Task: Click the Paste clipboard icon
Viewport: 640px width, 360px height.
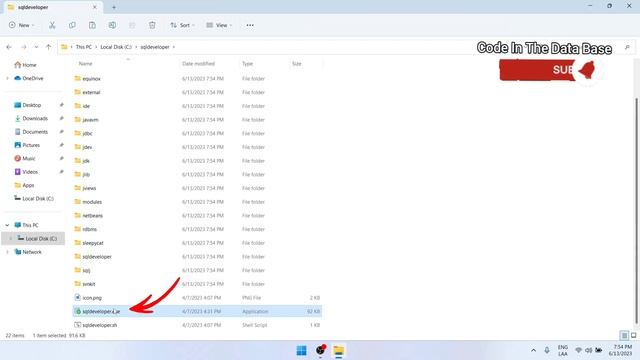Action: pyautogui.click(x=92, y=25)
